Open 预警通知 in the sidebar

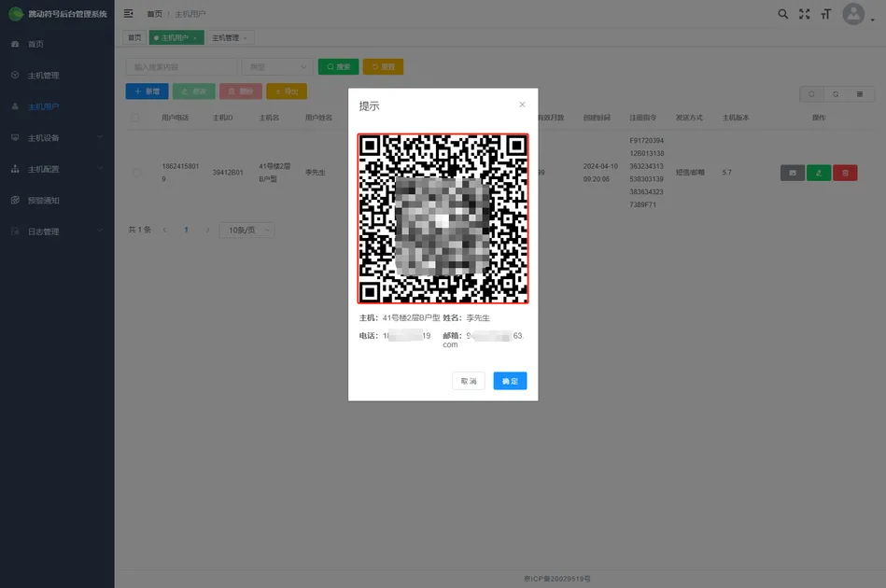coord(57,201)
